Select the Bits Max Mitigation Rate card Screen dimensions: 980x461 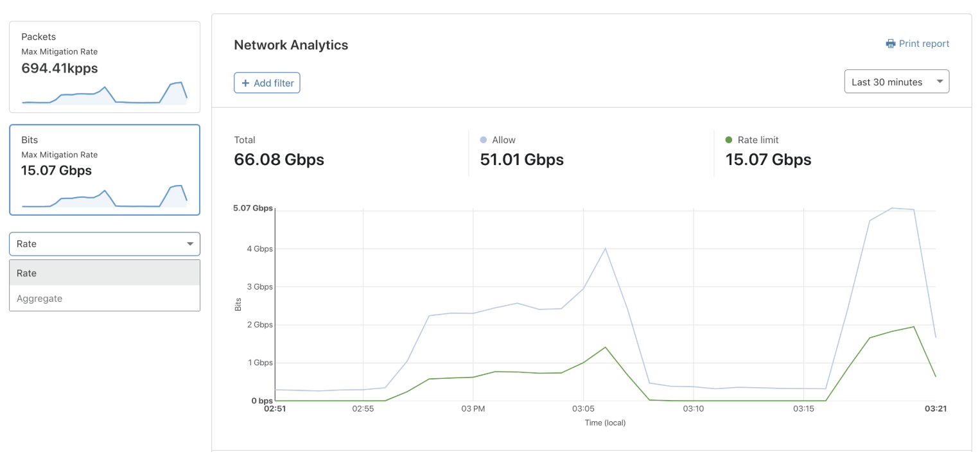point(105,170)
